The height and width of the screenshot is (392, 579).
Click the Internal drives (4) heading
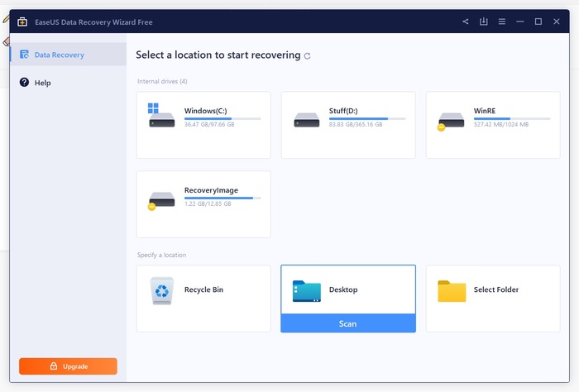[x=162, y=81]
